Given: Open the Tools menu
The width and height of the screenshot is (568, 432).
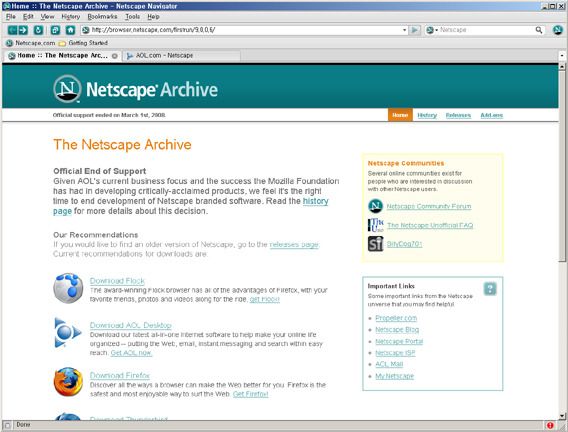Looking at the screenshot, I should click(133, 17).
